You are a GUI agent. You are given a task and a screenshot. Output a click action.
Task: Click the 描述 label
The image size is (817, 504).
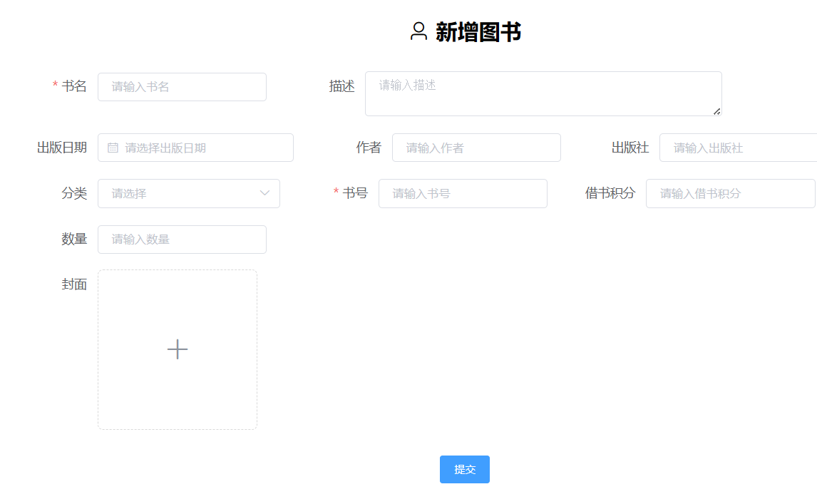tap(341, 86)
